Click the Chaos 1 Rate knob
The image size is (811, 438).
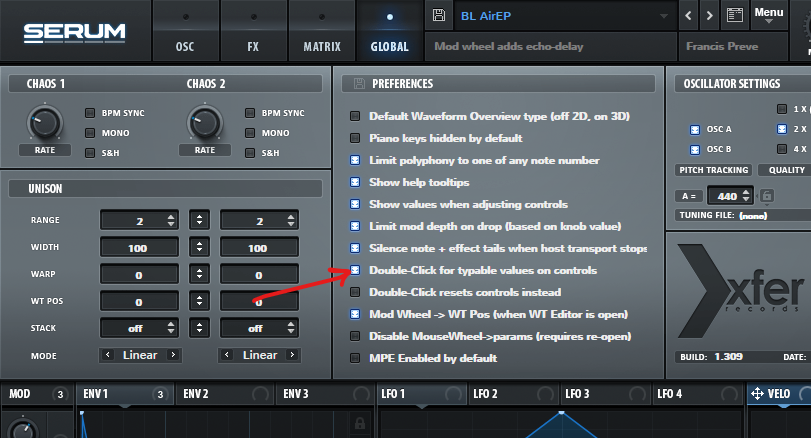(x=43, y=123)
